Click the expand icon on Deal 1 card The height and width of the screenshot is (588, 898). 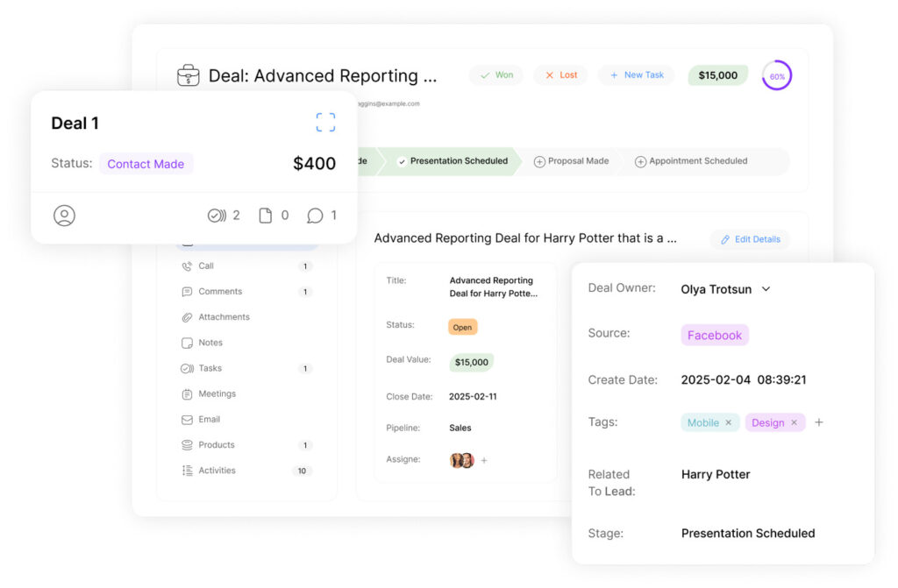[x=325, y=123]
